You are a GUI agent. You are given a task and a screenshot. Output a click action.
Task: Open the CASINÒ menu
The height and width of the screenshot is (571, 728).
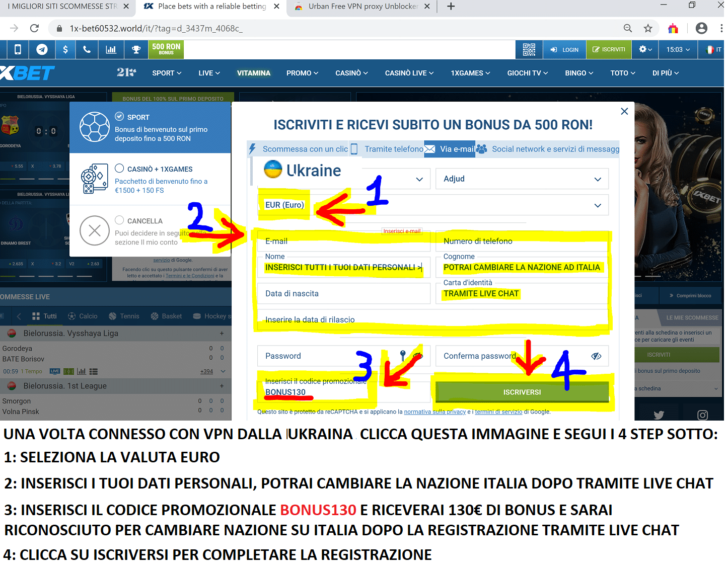(x=351, y=73)
